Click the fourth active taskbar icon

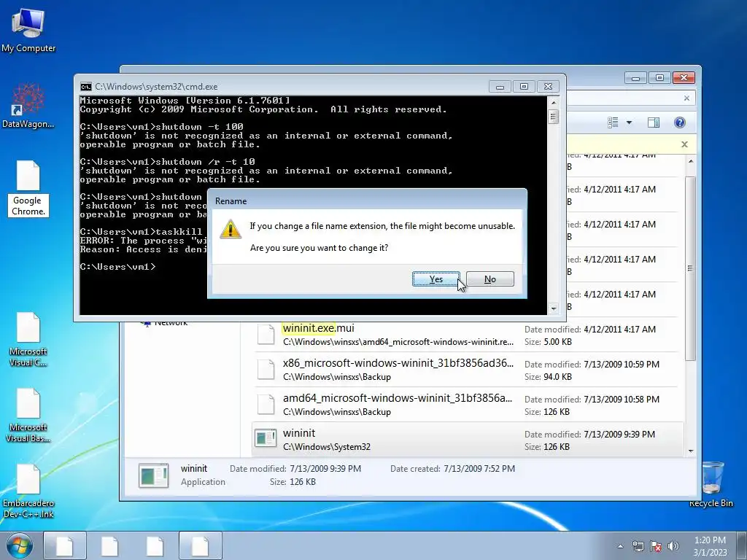tap(200, 545)
